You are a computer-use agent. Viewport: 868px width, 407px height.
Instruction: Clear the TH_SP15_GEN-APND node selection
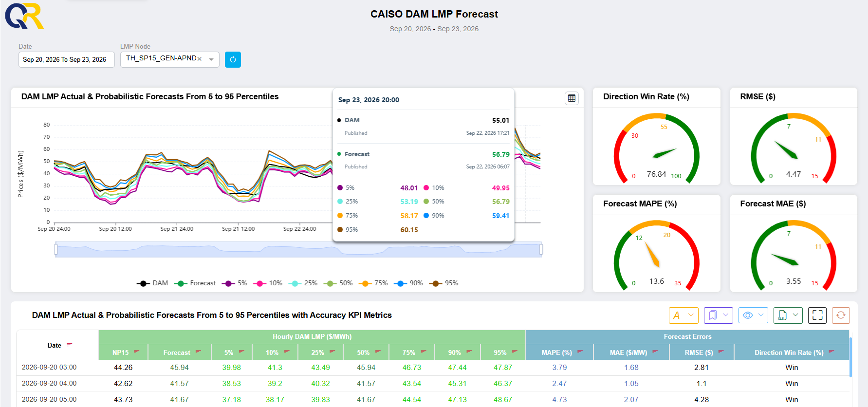pos(200,59)
